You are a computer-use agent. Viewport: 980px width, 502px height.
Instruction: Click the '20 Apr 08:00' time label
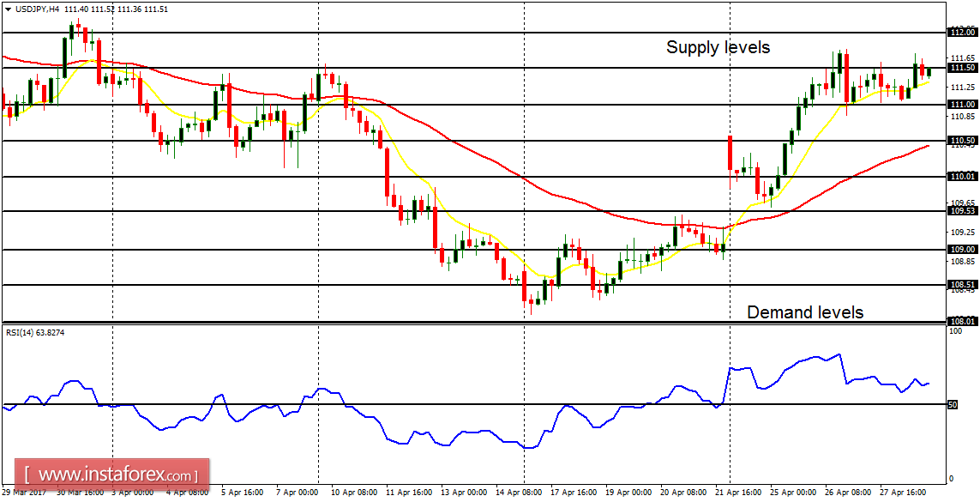tap(683, 493)
